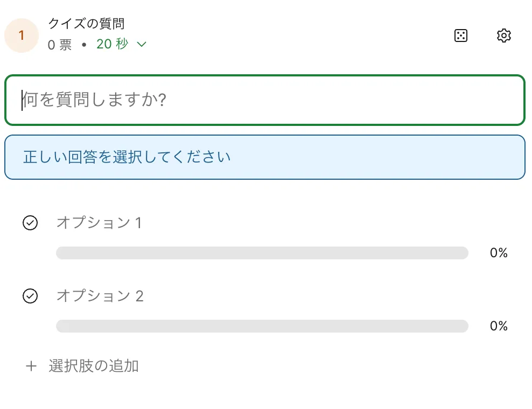This screenshot has height=409, width=532.
Task: Open quiz settings gear icon
Action: [x=503, y=36]
